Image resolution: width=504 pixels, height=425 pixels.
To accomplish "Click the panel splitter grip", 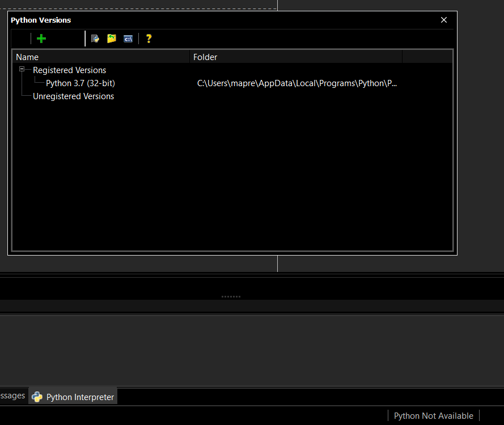I will point(231,296).
